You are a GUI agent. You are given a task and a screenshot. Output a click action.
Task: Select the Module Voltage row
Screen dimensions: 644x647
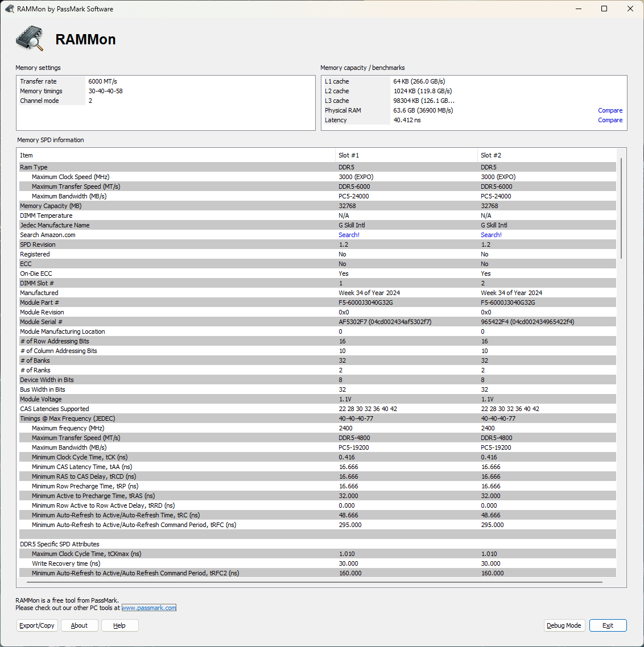click(x=317, y=400)
